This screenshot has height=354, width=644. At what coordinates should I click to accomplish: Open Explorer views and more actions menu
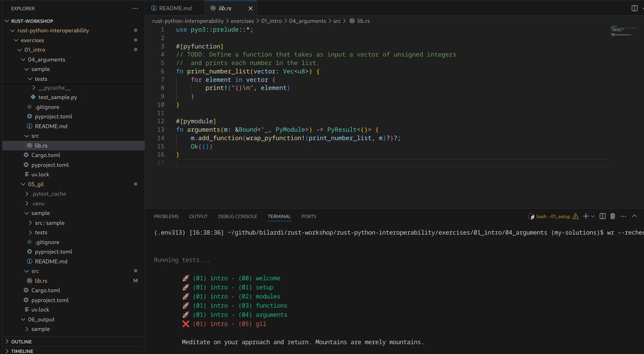coord(135,9)
